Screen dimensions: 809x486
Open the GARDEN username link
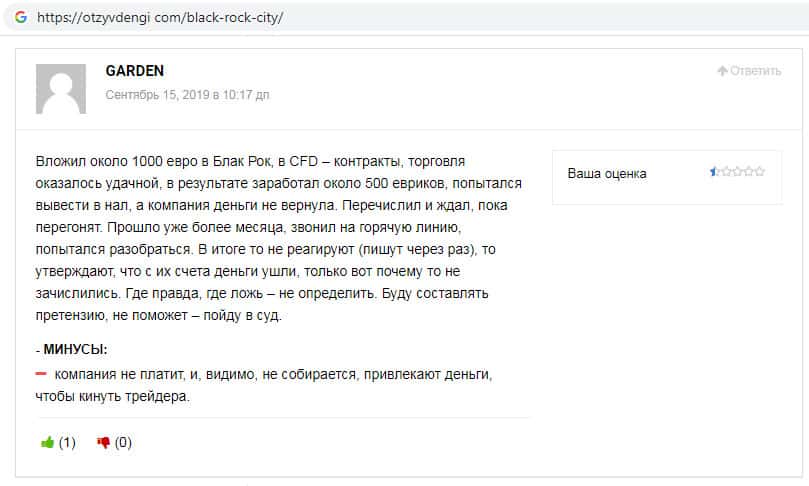[134, 71]
